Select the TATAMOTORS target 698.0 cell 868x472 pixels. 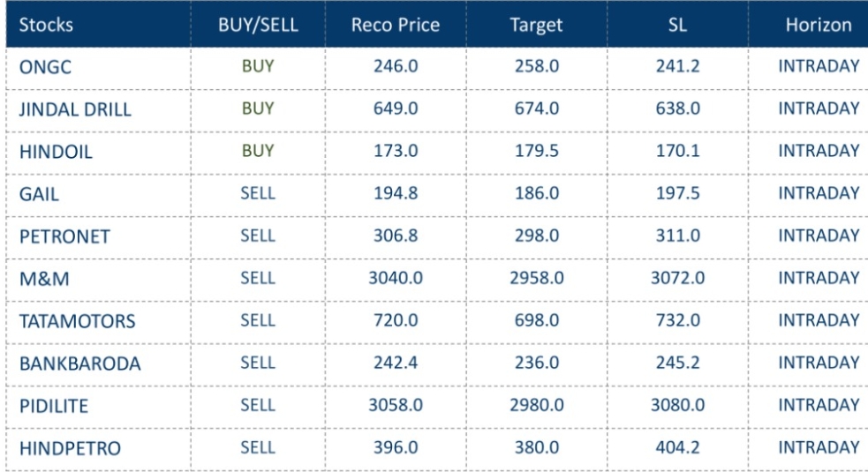click(537, 321)
